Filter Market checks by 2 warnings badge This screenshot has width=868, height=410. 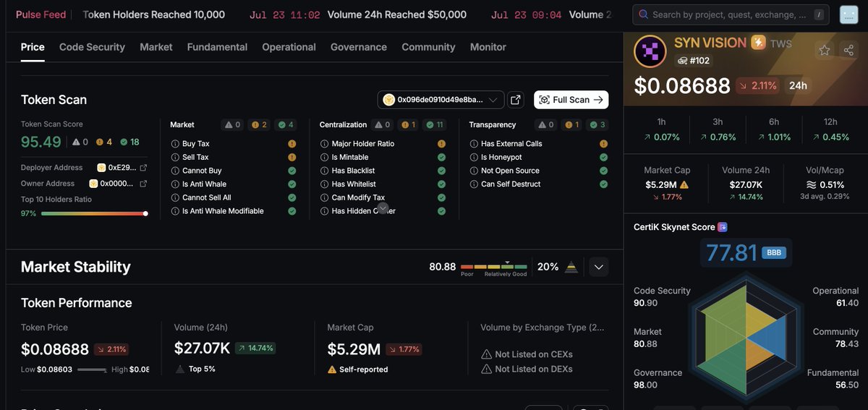coord(258,125)
